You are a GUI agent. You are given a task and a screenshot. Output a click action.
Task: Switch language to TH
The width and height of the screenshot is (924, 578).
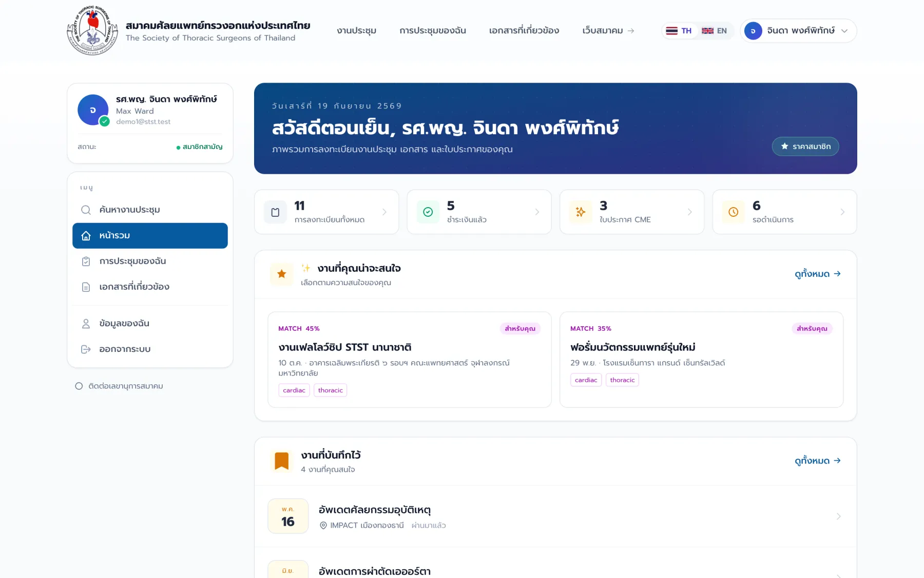click(679, 31)
